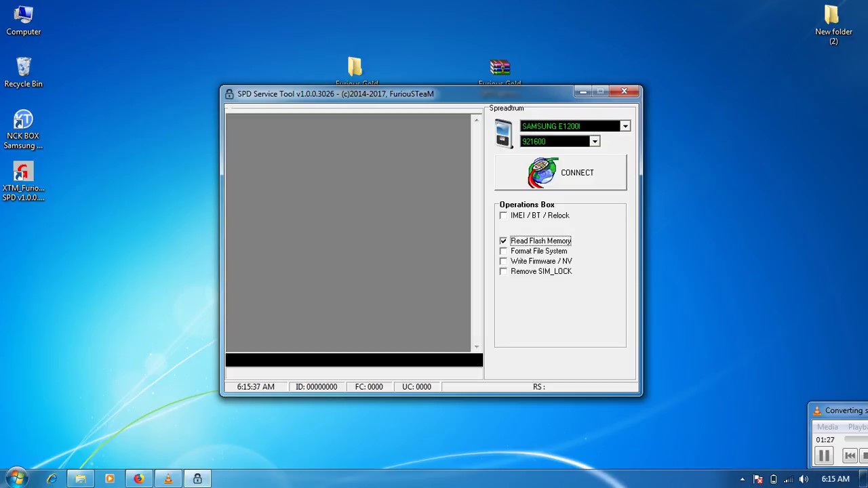Viewport: 868px width, 488px height.
Task: Launch Internet Explorer from taskbar
Action: (x=52, y=479)
